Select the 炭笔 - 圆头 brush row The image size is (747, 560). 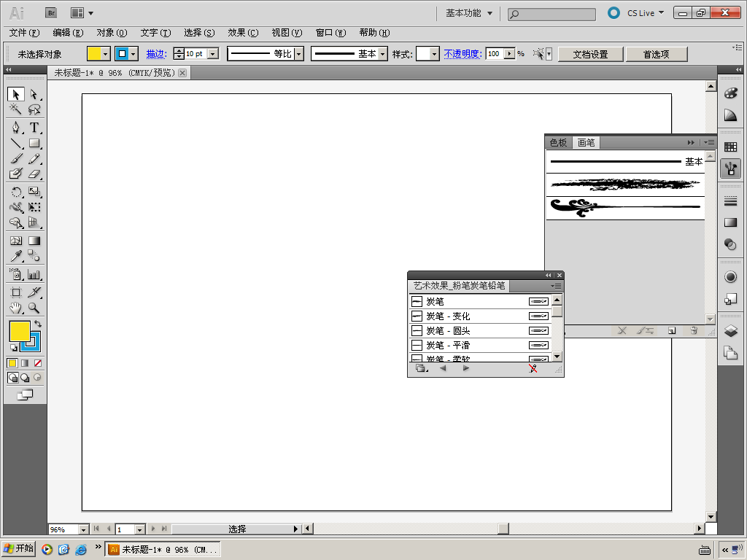(480, 330)
